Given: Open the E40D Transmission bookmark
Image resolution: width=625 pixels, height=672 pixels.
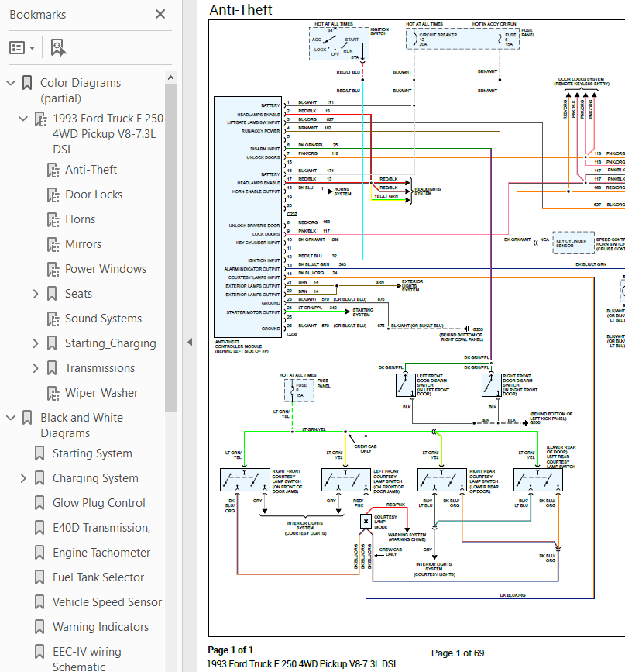Looking at the screenshot, I should 101,528.
